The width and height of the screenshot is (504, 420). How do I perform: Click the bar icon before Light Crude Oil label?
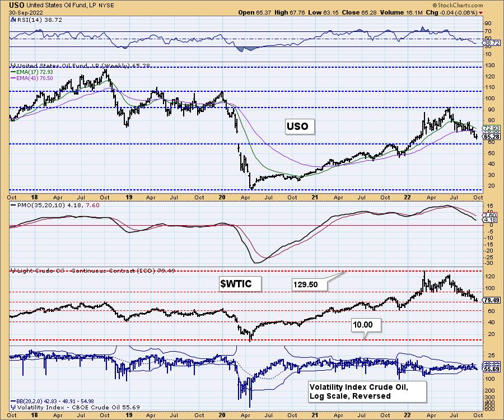(13, 270)
